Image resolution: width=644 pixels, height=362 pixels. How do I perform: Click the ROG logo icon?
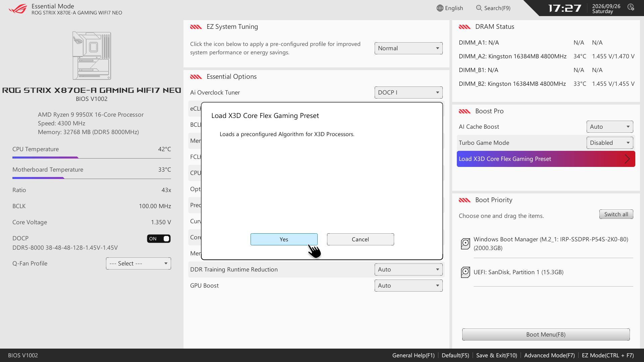(x=18, y=8)
